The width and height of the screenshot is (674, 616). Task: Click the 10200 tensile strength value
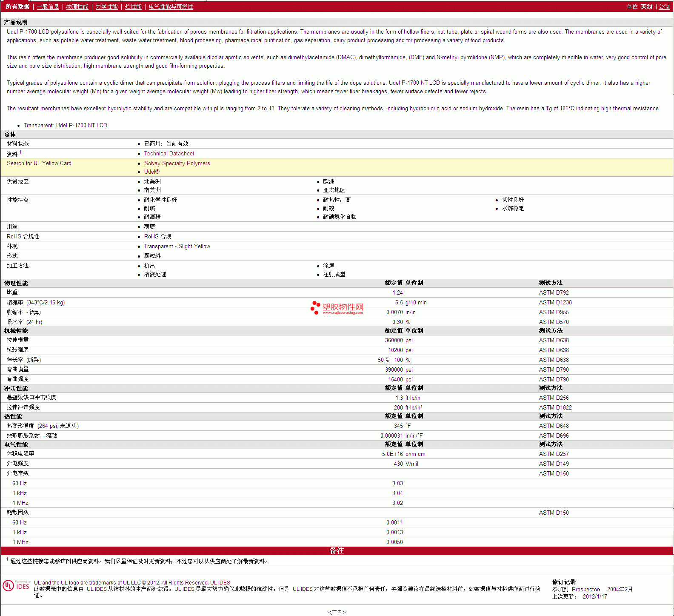395,350
